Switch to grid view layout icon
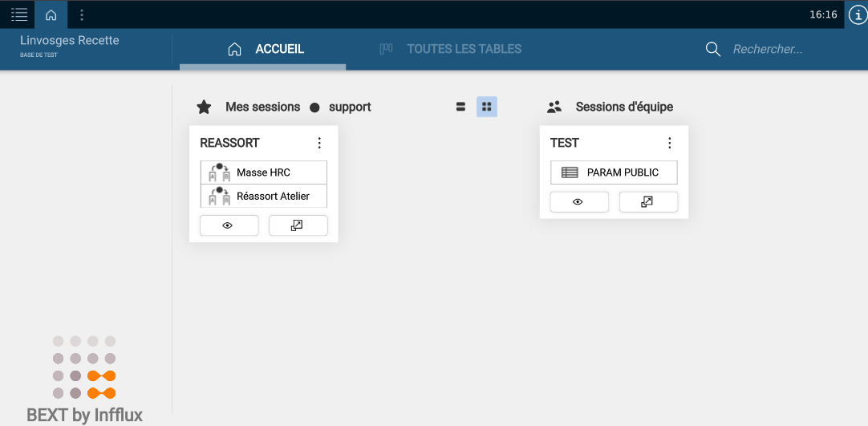Viewport: 868px width, 426px height. [486, 107]
